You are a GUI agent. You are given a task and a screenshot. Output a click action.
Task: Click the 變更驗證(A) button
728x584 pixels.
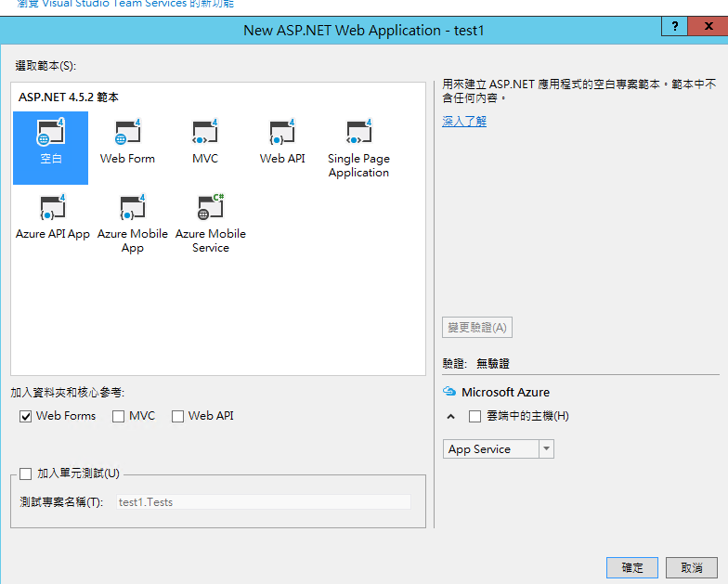(x=477, y=327)
